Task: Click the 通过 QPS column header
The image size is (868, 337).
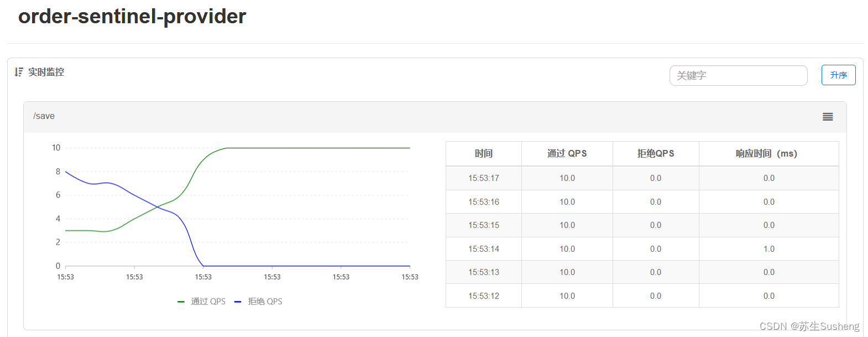Action: 567,154
